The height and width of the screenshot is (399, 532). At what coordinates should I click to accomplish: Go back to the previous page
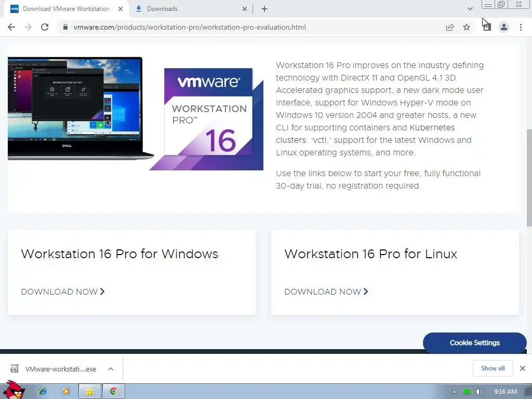tap(11, 27)
